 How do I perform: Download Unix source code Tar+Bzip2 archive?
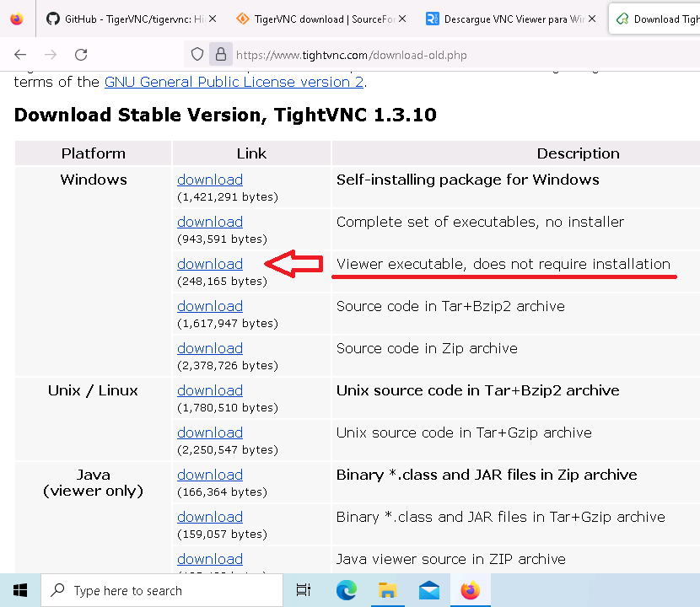click(x=210, y=390)
